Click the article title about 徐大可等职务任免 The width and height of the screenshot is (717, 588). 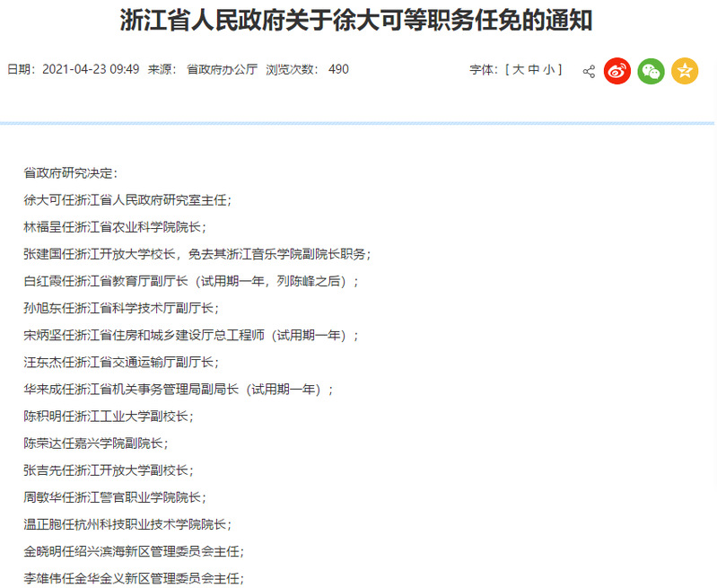[x=357, y=22]
